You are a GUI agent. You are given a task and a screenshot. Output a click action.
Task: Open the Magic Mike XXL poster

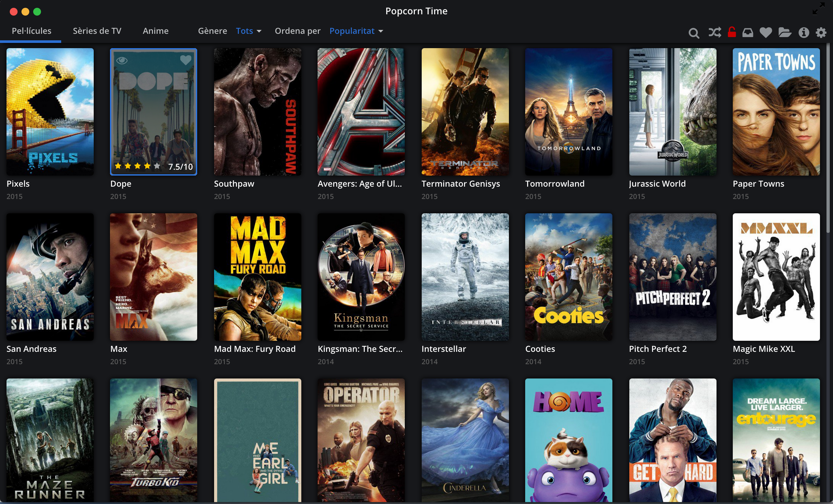click(776, 277)
